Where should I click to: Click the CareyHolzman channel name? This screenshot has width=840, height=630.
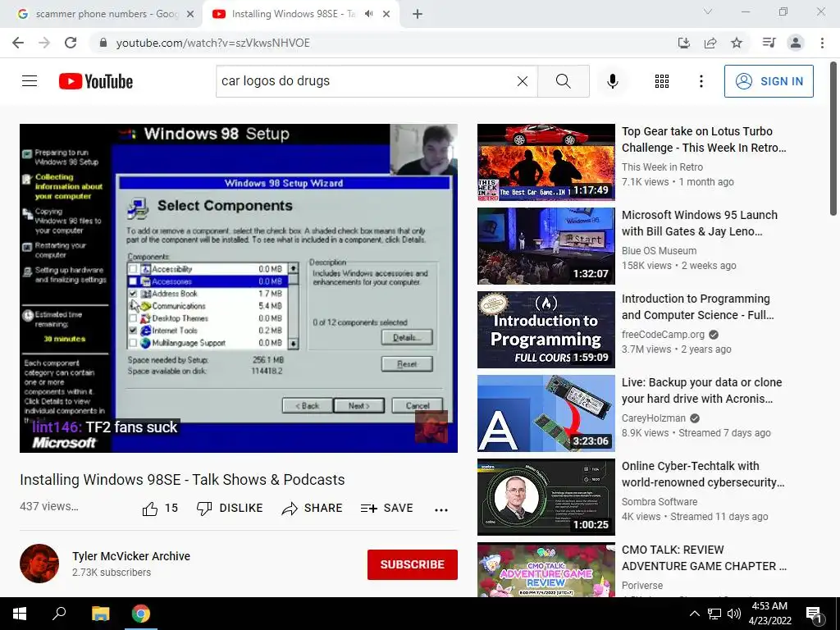click(x=654, y=418)
